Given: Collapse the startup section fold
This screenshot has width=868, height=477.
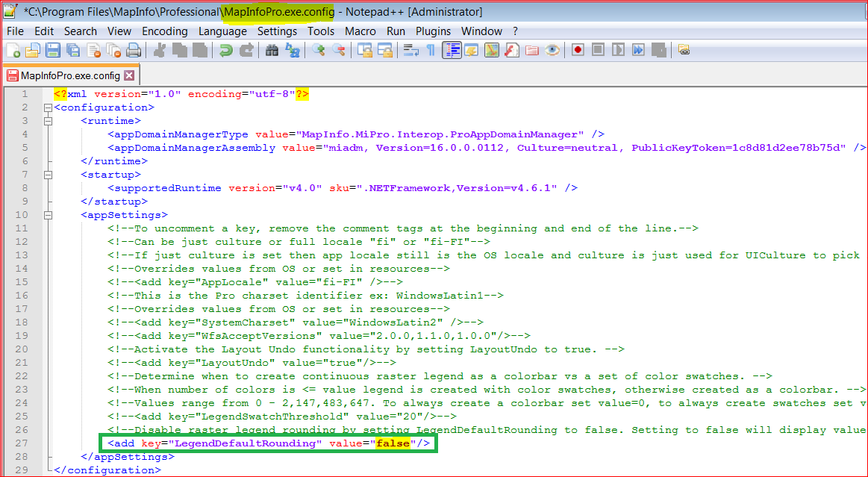Looking at the screenshot, I should pyautogui.click(x=47, y=174).
